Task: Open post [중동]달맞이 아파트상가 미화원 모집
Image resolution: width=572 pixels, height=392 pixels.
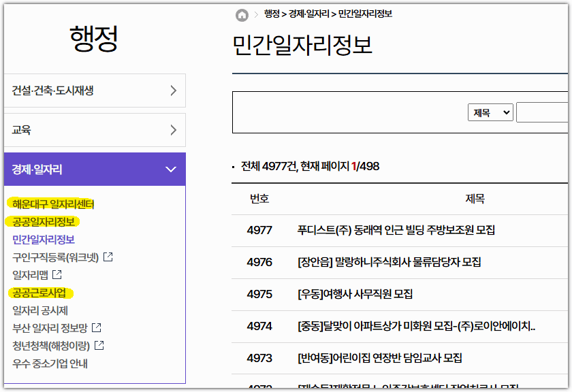Action: click(x=416, y=325)
